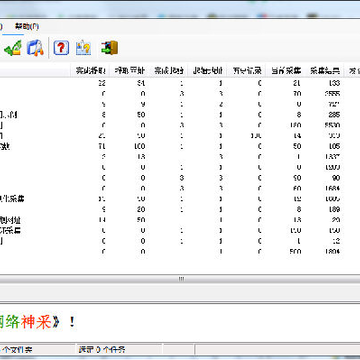Image resolution: width=360 pixels, height=360 pixels.
Task: Open the 帮助 menu
Action: [x=27, y=27]
